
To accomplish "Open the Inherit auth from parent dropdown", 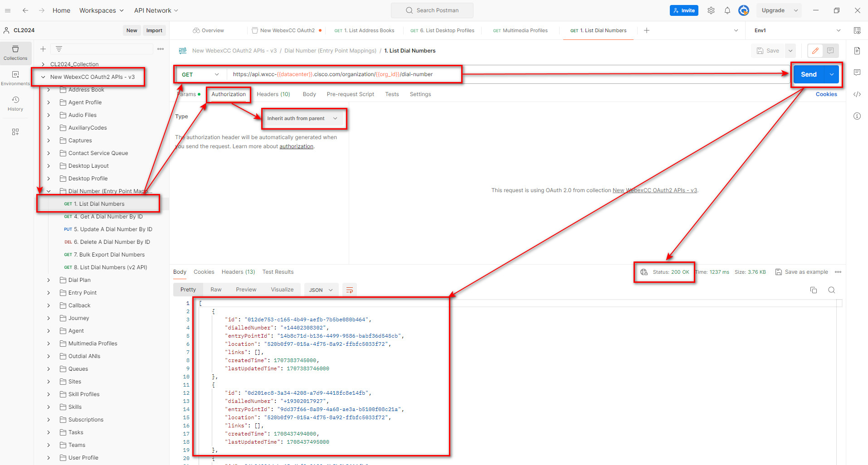I will pos(302,118).
